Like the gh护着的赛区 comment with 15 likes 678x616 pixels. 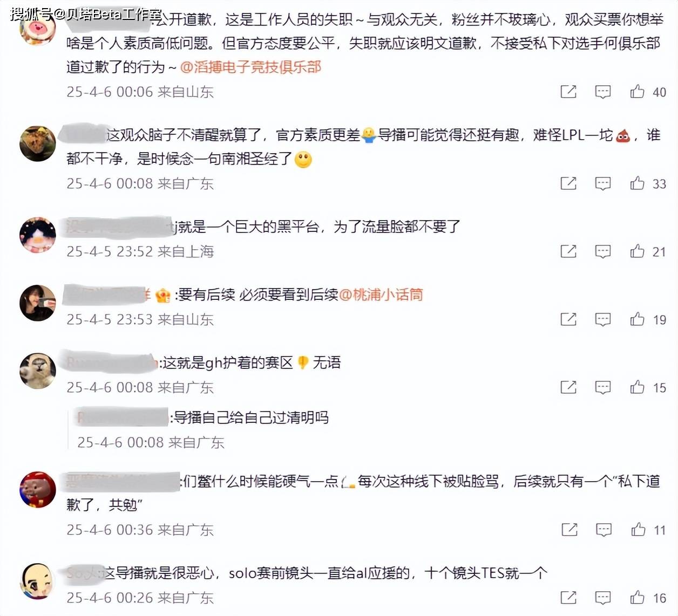click(x=637, y=387)
